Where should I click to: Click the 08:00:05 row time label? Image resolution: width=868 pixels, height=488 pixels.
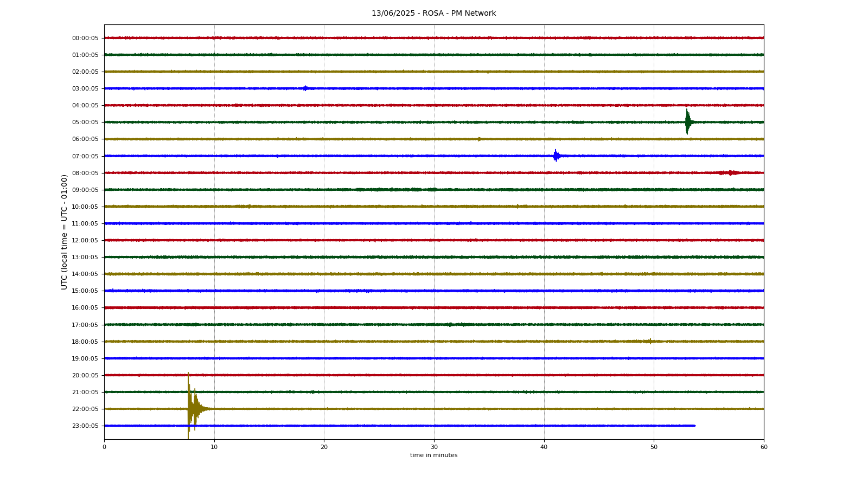(x=85, y=174)
